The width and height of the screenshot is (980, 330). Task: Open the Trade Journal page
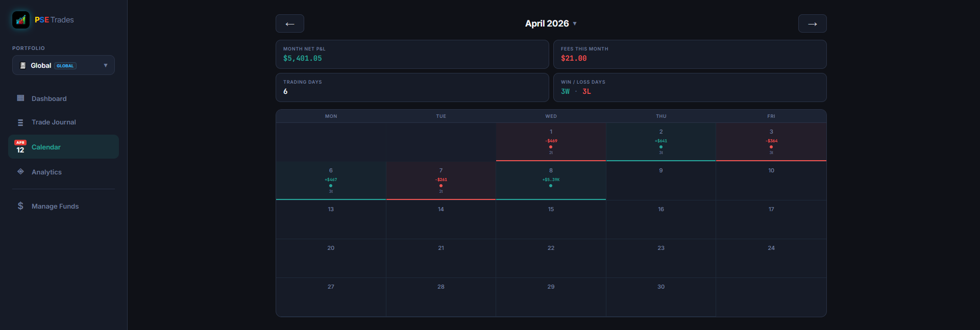54,122
